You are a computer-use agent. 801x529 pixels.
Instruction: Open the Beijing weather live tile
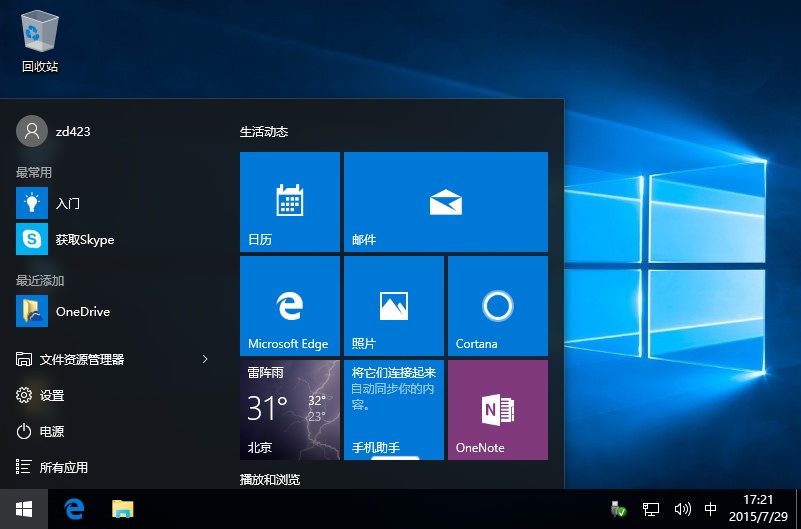tap(290, 410)
